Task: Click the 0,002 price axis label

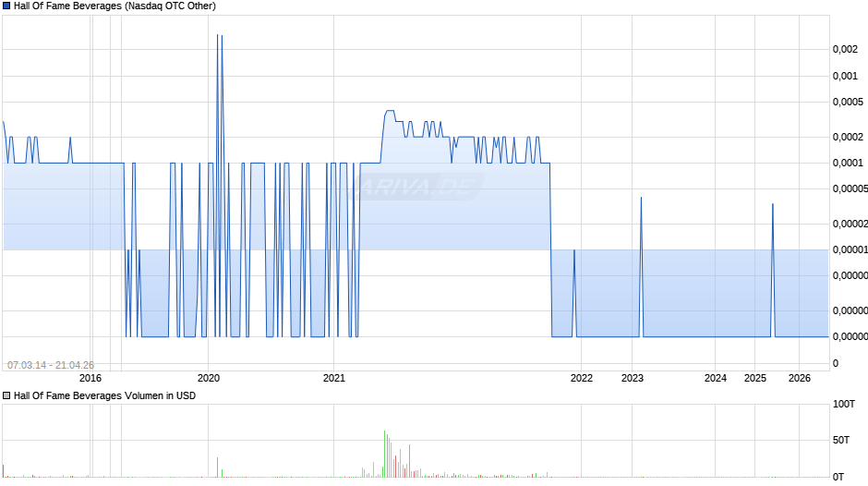Action: (845, 49)
